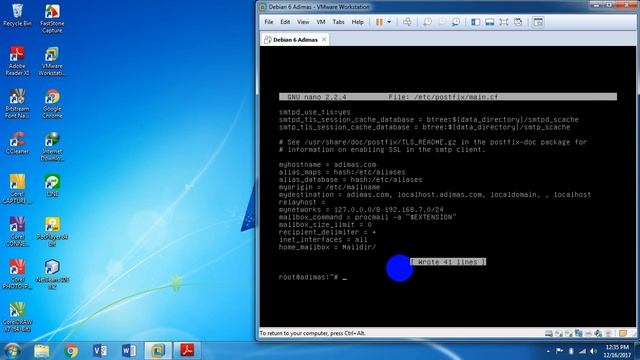Select Corel PHOTO-PAINT desktop icon
The height and width of the screenshot is (360, 640).
pyautogui.click(x=17, y=274)
